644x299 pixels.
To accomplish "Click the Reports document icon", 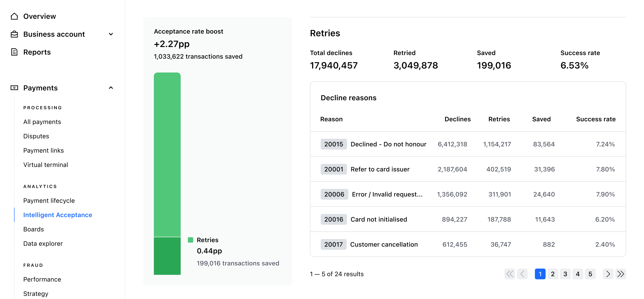I will 14,52.
